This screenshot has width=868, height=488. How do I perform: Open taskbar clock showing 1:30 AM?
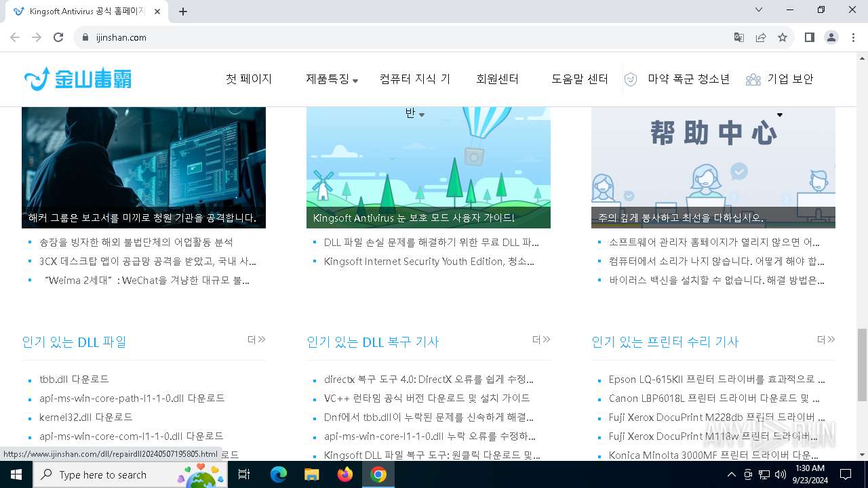[x=809, y=474]
